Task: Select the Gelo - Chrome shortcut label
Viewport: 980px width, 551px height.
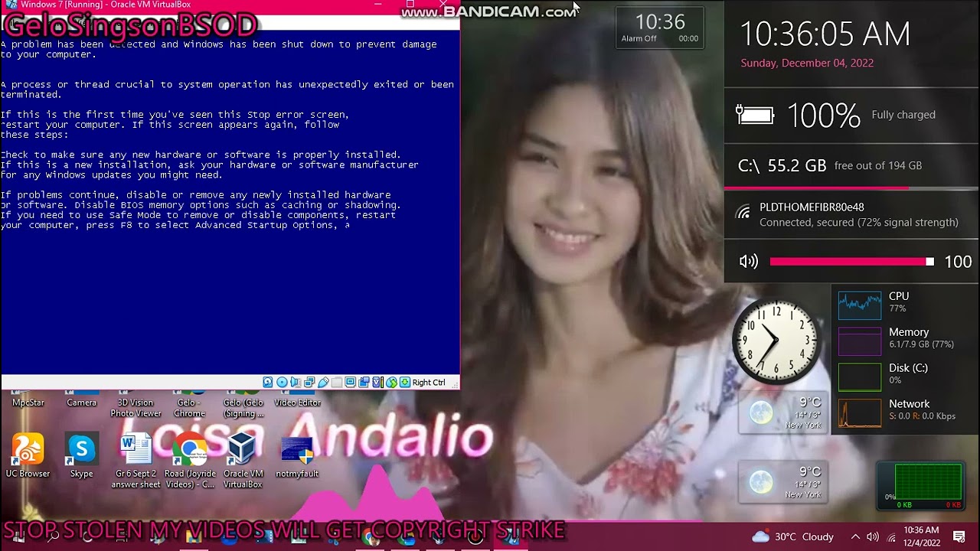Action: pyautogui.click(x=189, y=408)
